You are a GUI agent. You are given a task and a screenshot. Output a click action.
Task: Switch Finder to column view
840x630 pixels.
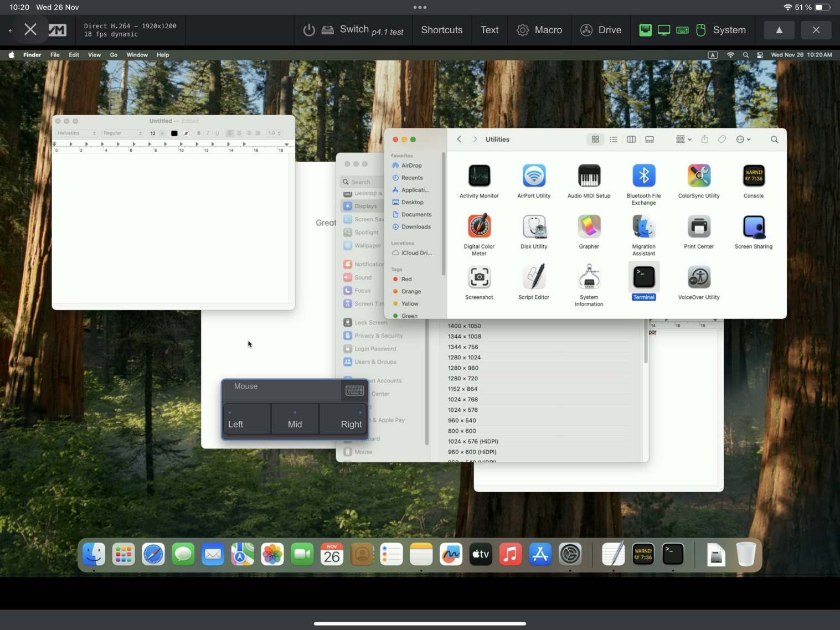coord(631,140)
